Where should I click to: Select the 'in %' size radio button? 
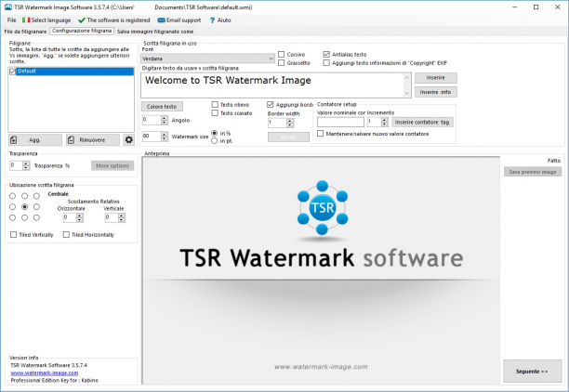[215, 133]
